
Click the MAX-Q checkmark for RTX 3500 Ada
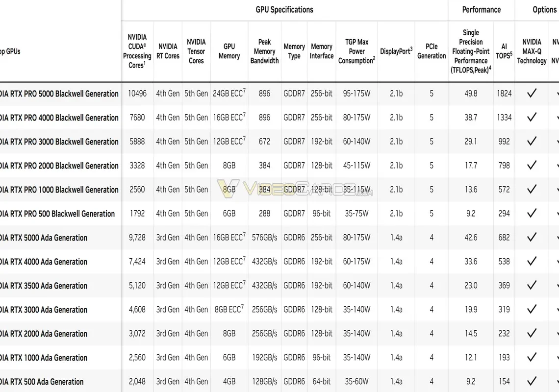(x=532, y=286)
